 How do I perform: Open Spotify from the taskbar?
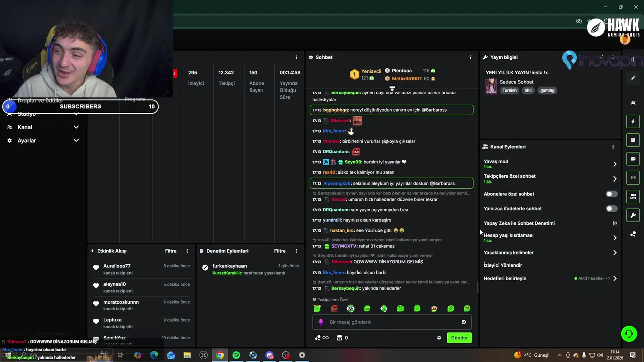pos(236,355)
